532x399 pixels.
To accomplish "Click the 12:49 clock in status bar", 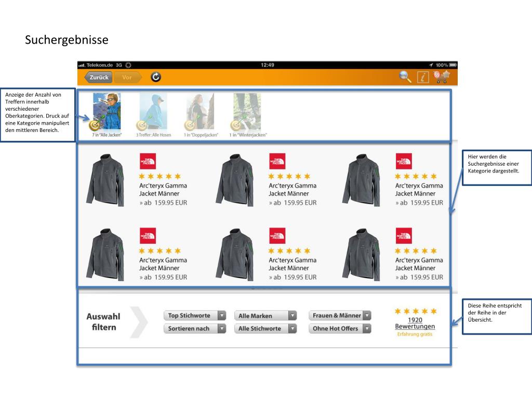I will click(268, 65).
